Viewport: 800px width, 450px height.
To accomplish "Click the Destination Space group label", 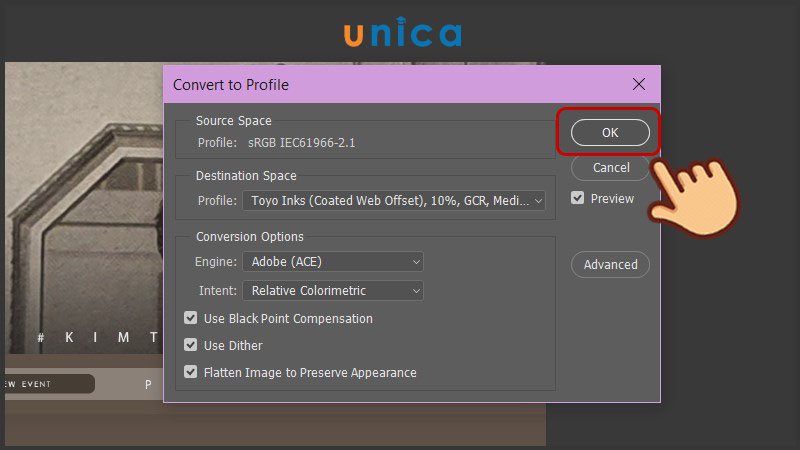I will [x=246, y=176].
